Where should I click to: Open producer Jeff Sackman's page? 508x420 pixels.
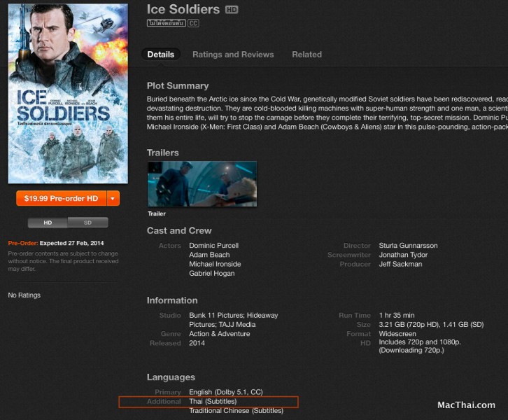pos(400,264)
